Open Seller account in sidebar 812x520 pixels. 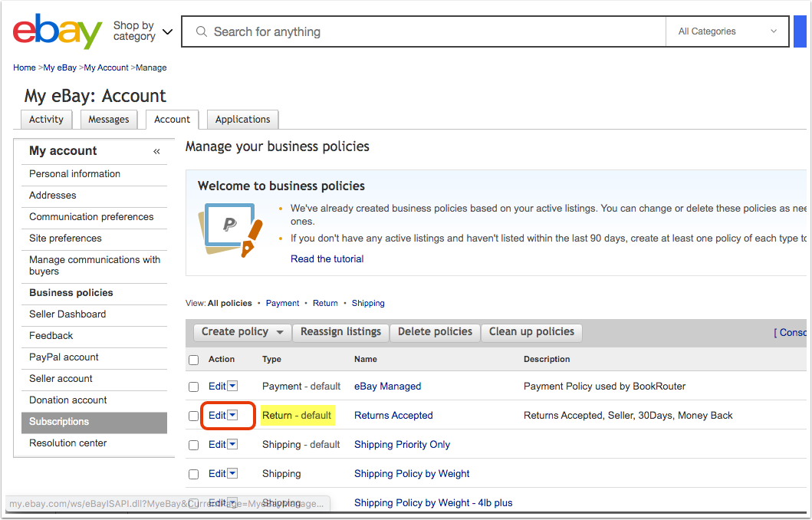pyautogui.click(x=61, y=379)
